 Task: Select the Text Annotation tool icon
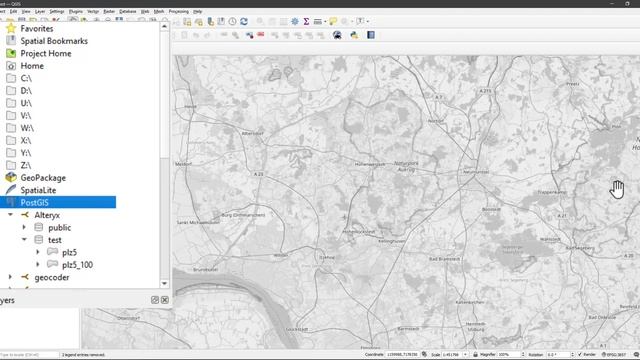(x=360, y=21)
